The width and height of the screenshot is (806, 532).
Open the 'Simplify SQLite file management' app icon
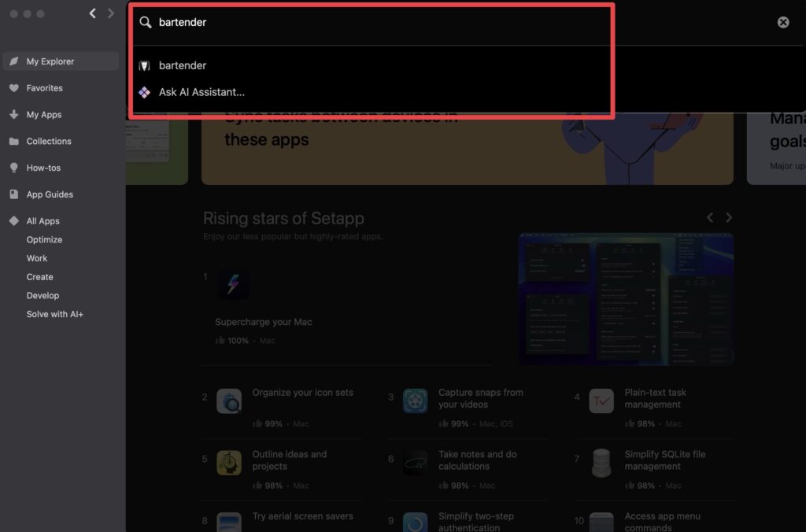pyautogui.click(x=601, y=463)
